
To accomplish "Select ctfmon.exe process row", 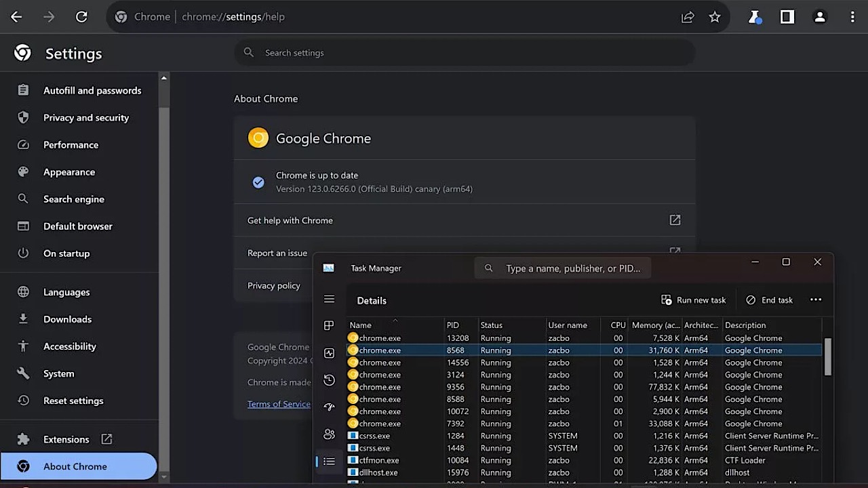I will 584,460.
